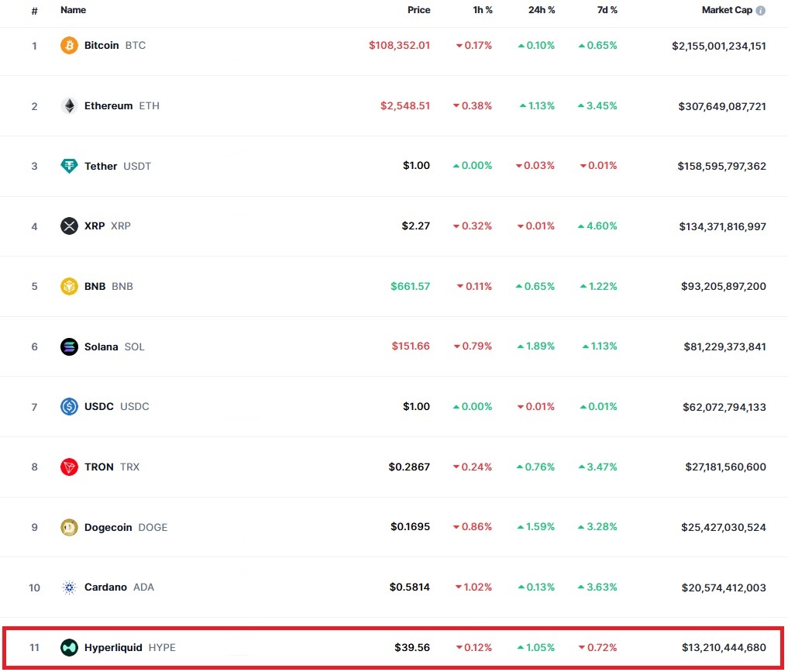Sort by Name column header
The image size is (788, 672).
pyautogui.click(x=74, y=10)
